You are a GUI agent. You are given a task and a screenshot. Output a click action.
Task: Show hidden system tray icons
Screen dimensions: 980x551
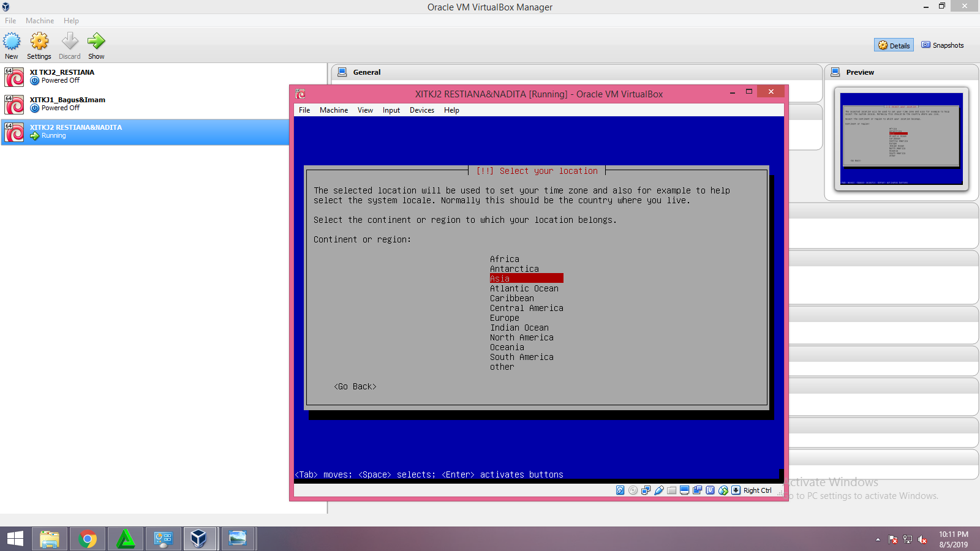pyautogui.click(x=878, y=539)
